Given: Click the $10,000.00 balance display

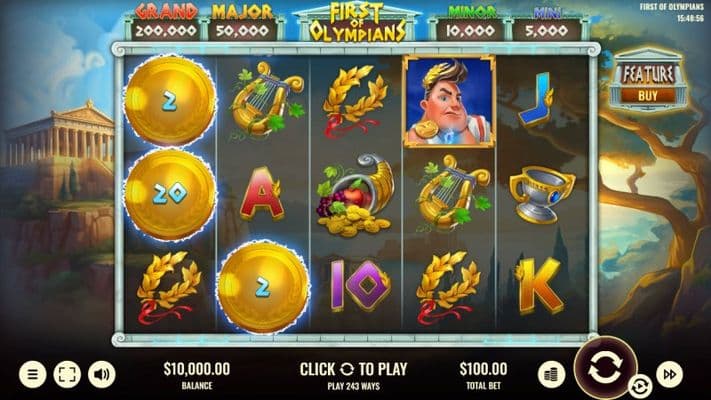Looking at the screenshot, I should coord(197,375).
